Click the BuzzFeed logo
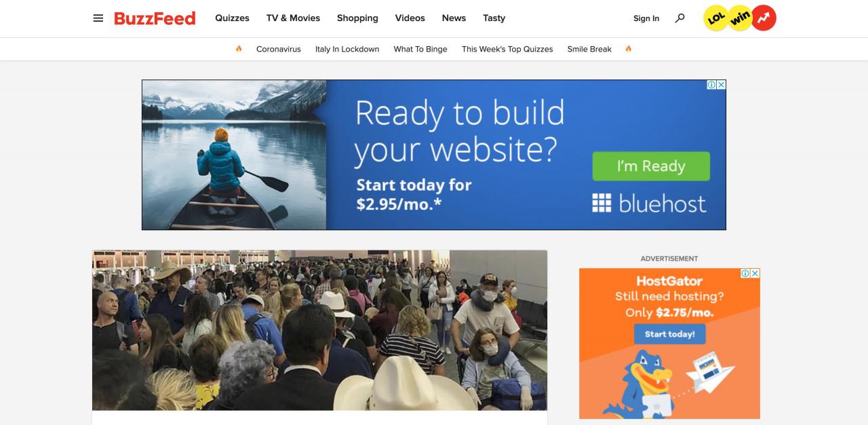The width and height of the screenshot is (868, 425). tap(155, 18)
